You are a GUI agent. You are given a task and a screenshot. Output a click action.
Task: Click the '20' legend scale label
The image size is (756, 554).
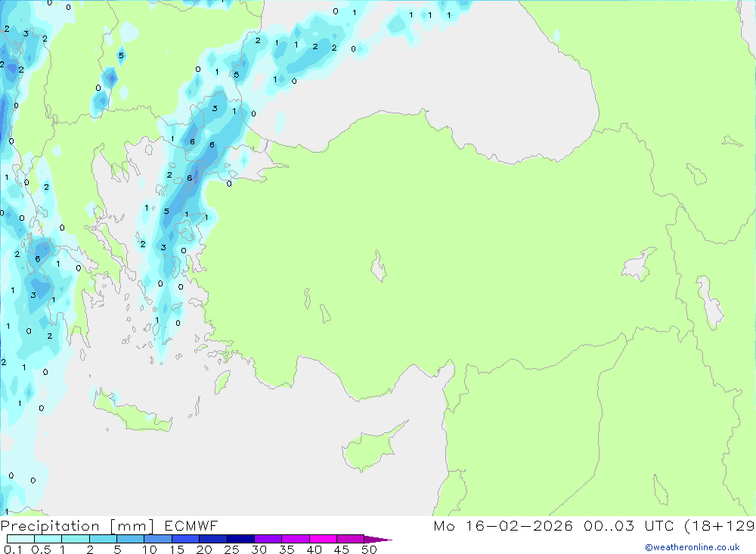[204, 549]
